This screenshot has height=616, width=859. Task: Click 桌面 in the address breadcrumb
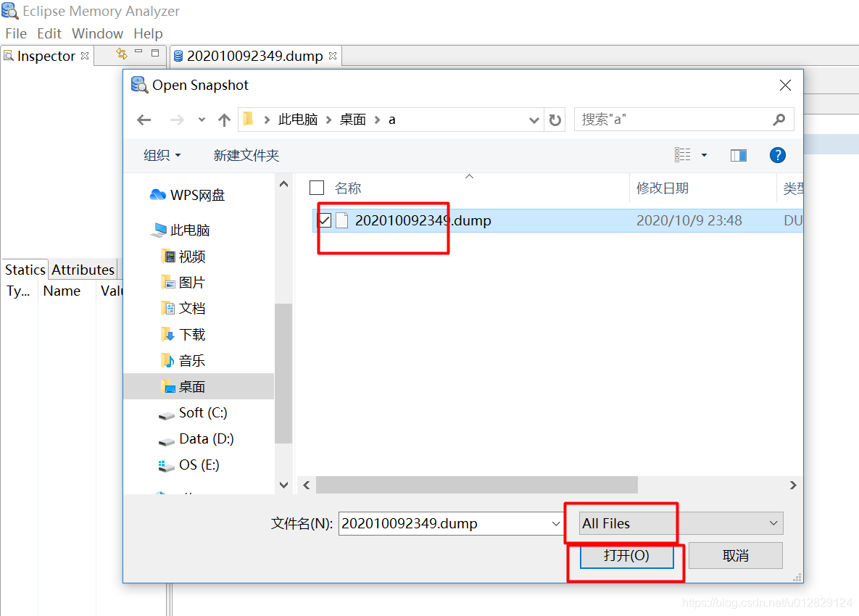click(x=353, y=120)
